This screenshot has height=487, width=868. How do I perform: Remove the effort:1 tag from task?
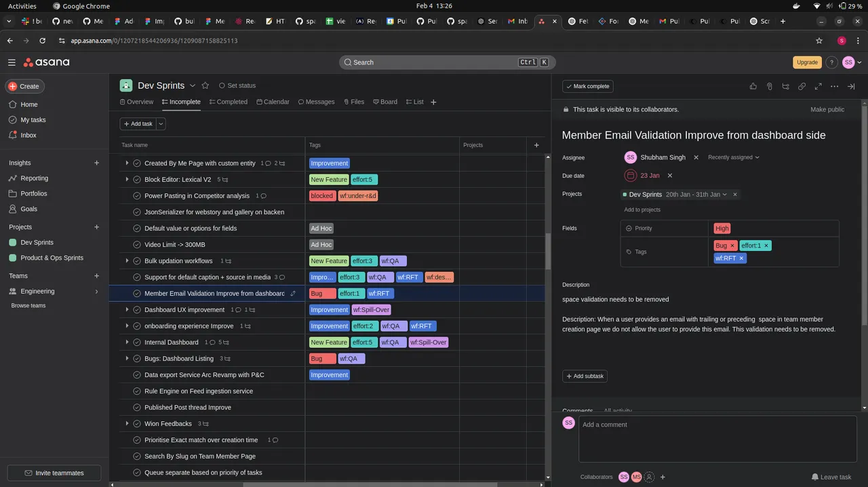tap(766, 246)
